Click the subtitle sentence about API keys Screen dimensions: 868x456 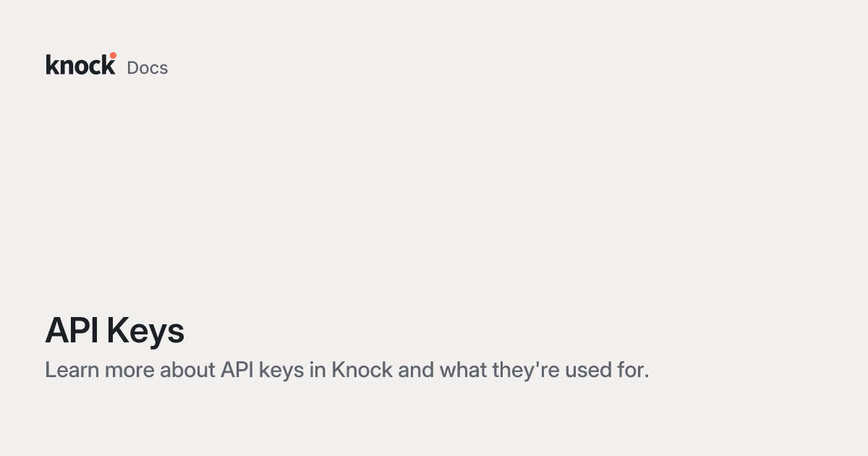pos(347,370)
